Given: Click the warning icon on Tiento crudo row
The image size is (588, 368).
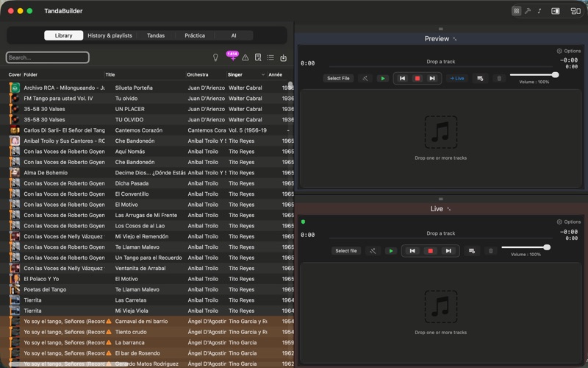Looking at the screenshot, I should 109,332.
